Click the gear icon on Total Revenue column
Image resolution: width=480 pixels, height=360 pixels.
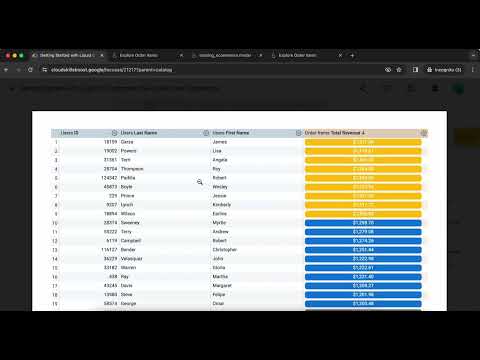[424, 133]
